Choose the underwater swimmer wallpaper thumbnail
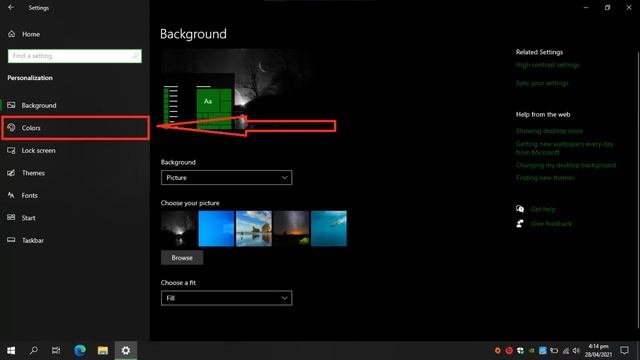This screenshot has width=640, height=360. coord(329,229)
